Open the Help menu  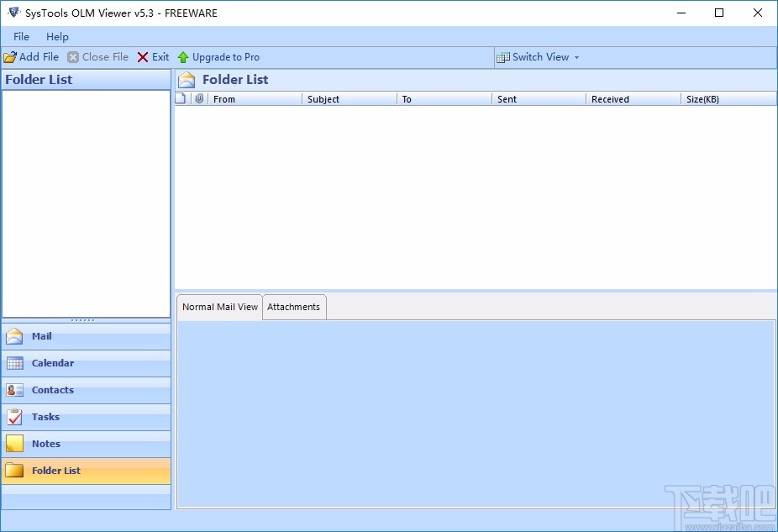pos(57,36)
